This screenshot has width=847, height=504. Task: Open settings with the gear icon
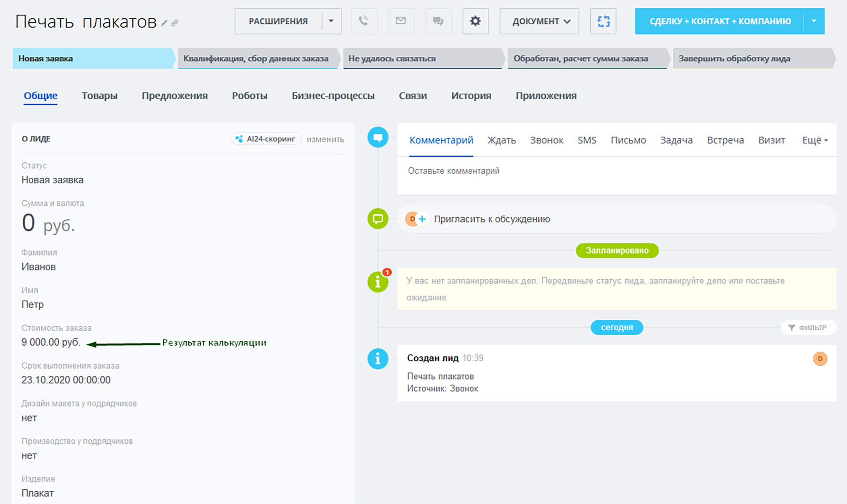[475, 21]
